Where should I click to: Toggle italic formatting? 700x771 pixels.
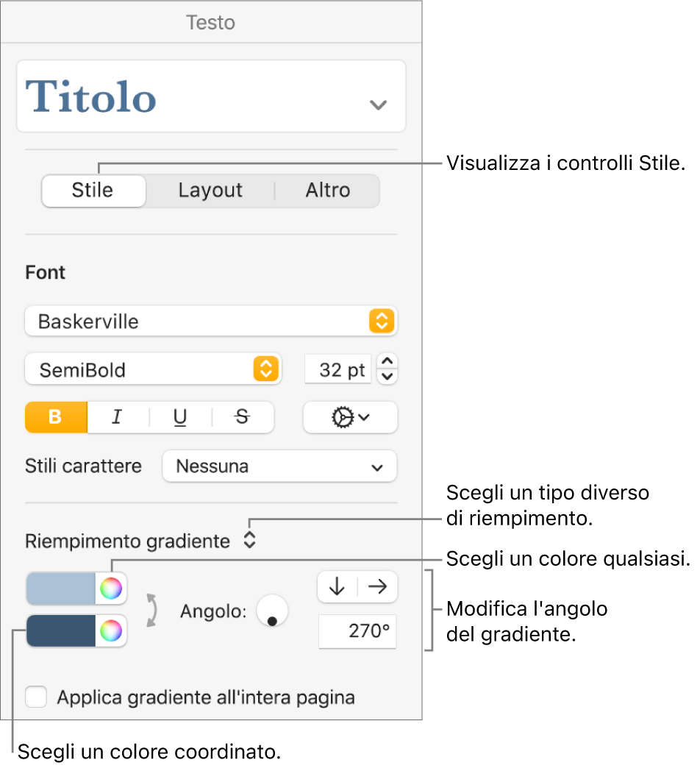tap(116, 417)
